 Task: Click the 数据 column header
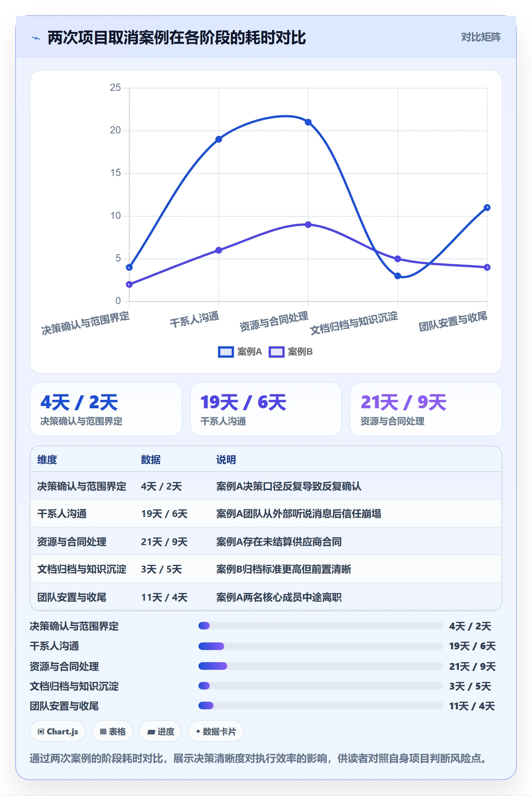pyautogui.click(x=151, y=460)
